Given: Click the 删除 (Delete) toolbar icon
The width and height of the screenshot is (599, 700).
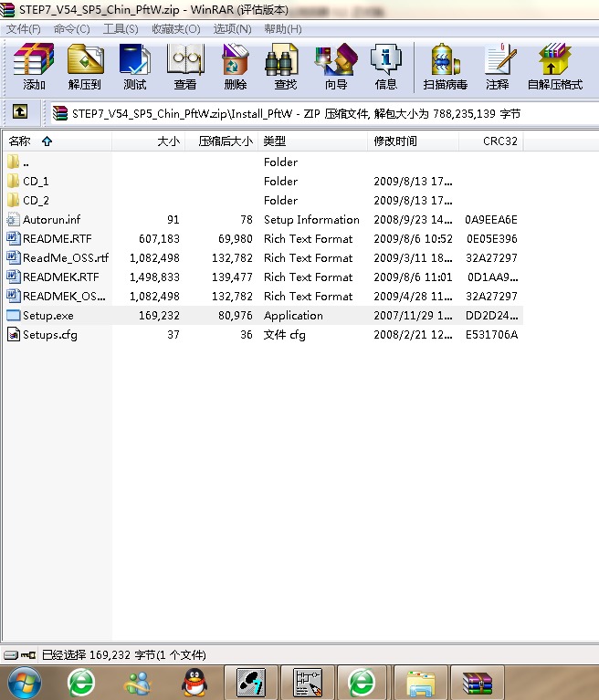Looking at the screenshot, I should click(235, 67).
